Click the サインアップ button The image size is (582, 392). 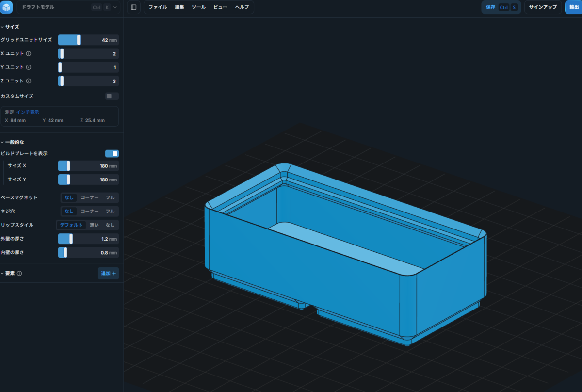(x=543, y=7)
